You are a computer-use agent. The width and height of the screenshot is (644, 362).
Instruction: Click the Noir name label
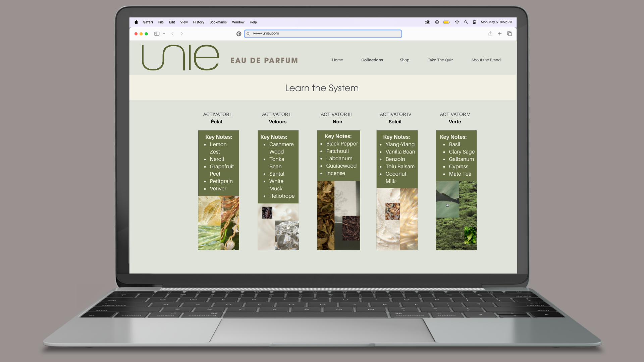tap(337, 122)
